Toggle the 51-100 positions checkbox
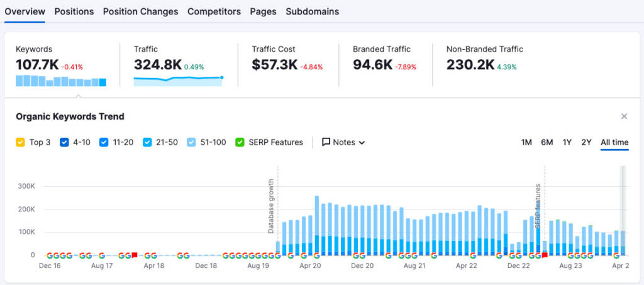Viewport: 644px width, 285px height. [x=191, y=142]
